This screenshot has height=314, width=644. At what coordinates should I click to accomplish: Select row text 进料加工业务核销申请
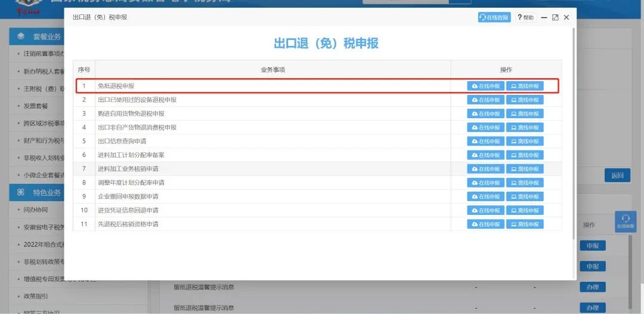coord(128,169)
